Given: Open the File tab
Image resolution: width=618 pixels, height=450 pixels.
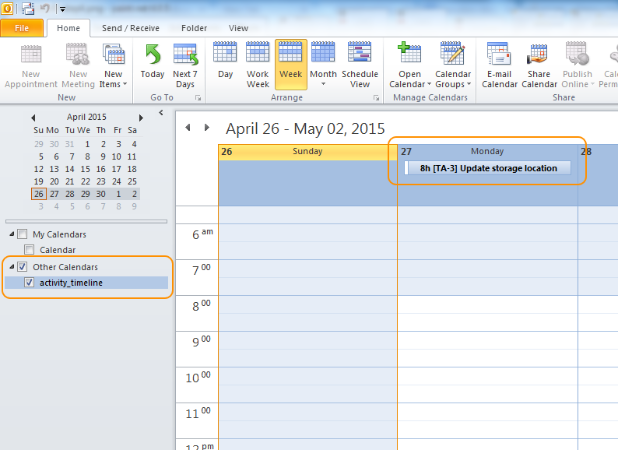Looking at the screenshot, I should pos(22,29).
